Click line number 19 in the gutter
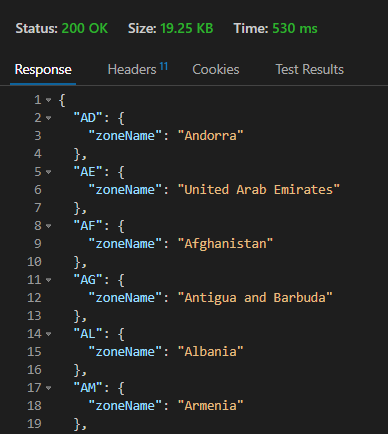This screenshot has width=388, height=434. tap(34, 424)
